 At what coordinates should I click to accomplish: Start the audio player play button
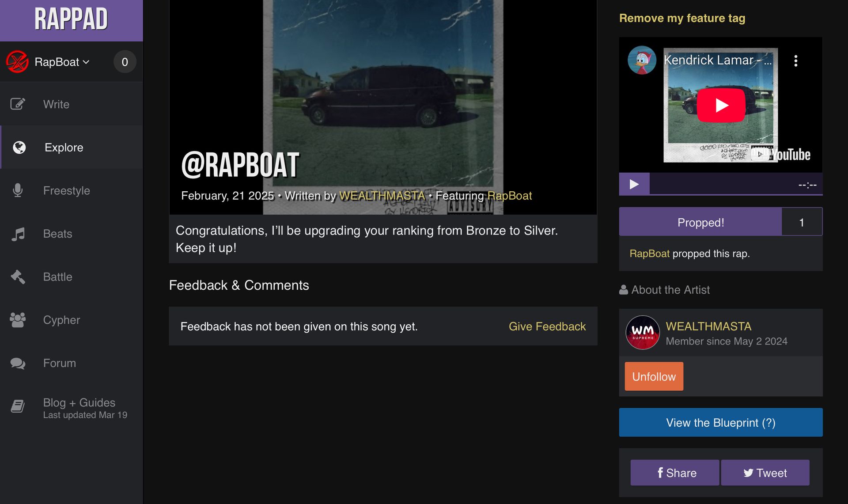pyautogui.click(x=634, y=184)
